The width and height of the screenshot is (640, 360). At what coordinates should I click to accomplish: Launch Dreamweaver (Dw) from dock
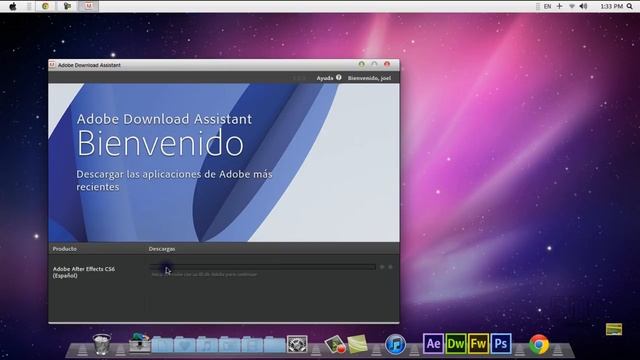(x=456, y=344)
